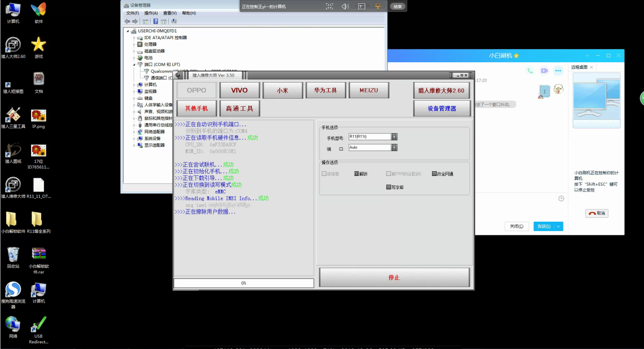
Task: Expand the 处理器 tree node
Action: pyautogui.click(x=134, y=44)
